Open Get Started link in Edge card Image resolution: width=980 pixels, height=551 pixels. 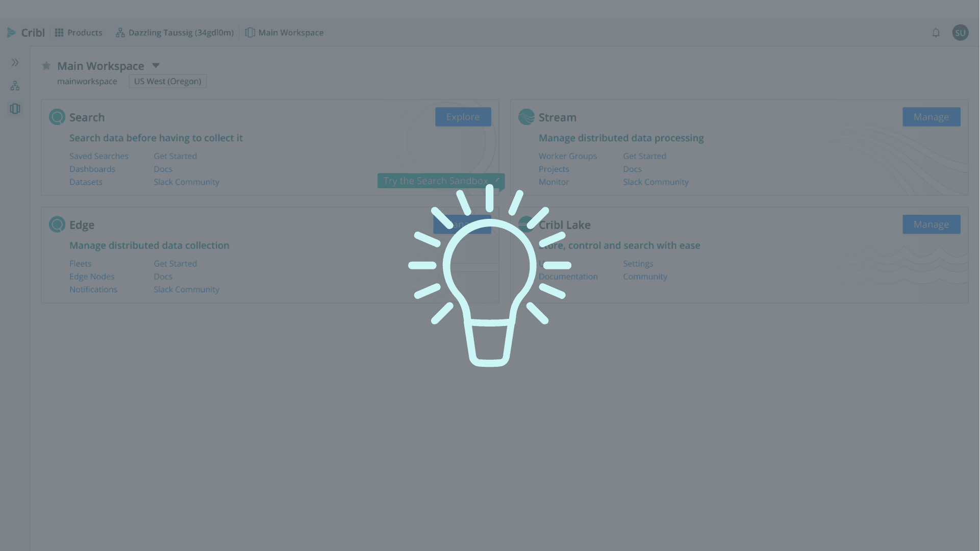click(175, 264)
